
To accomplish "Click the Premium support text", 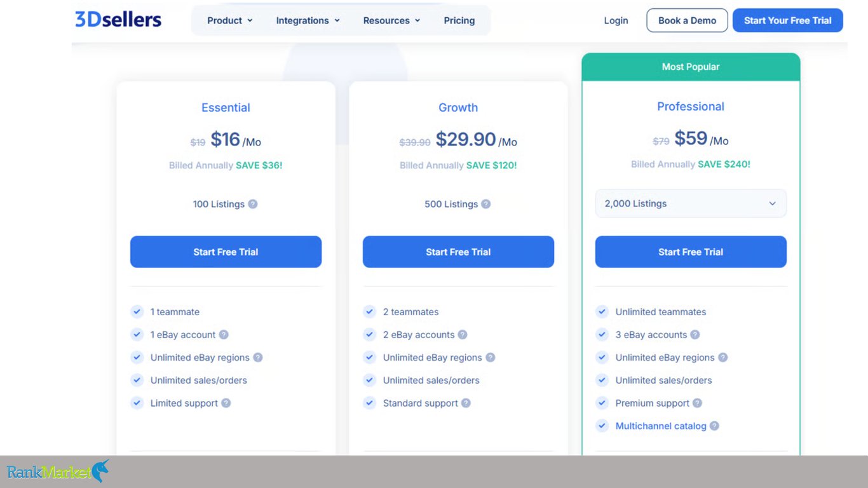I will pyautogui.click(x=653, y=403).
